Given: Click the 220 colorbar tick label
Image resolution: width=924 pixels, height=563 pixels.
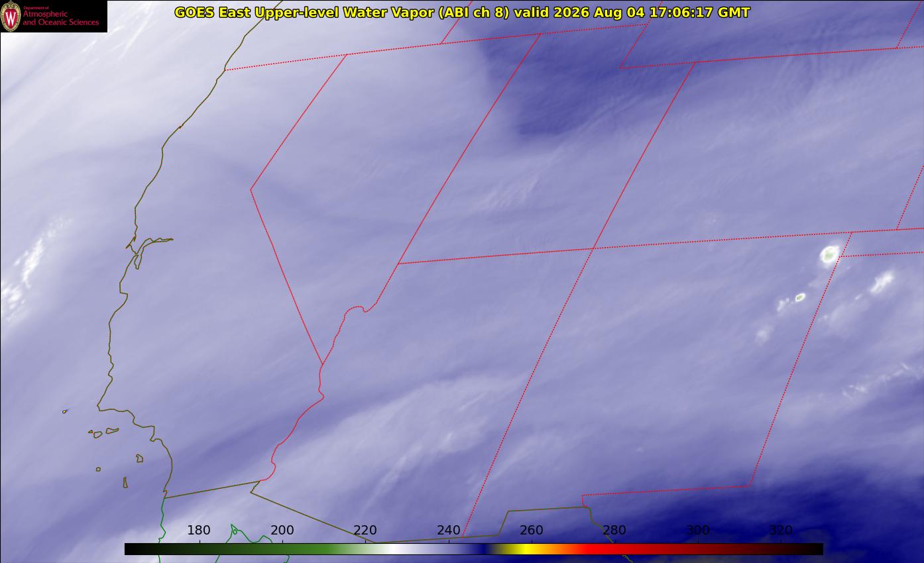Looking at the screenshot, I should coord(365,530).
